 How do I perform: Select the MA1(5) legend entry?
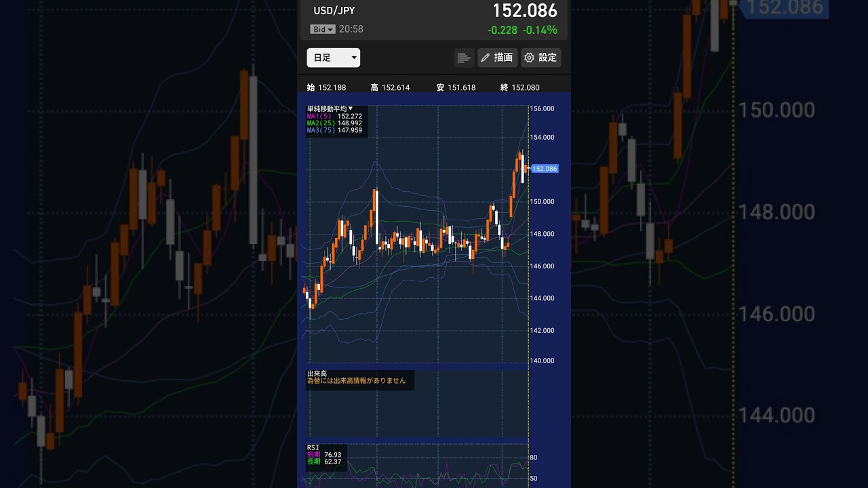pyautogui.click(x=334, y=116)
